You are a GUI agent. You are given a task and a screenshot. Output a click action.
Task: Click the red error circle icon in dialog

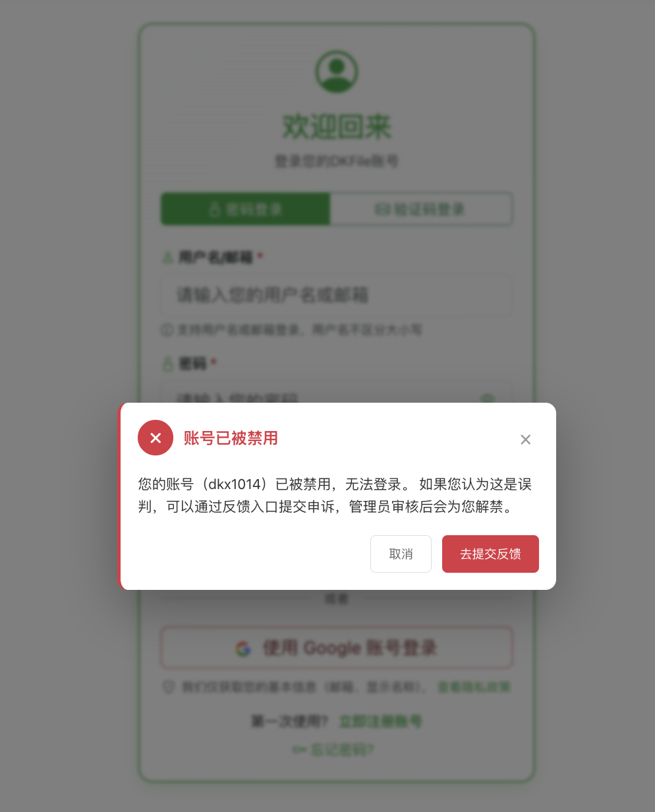click(x=156, y=438)
